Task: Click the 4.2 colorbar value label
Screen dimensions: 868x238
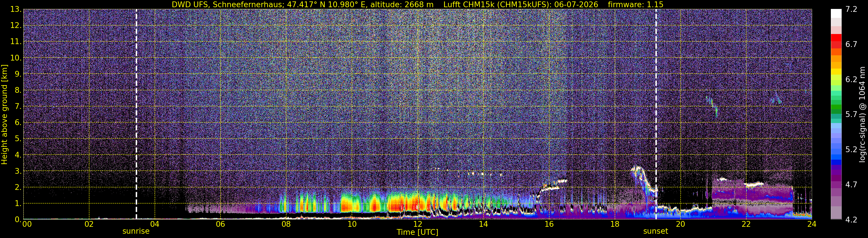Action: pos(851,220)
